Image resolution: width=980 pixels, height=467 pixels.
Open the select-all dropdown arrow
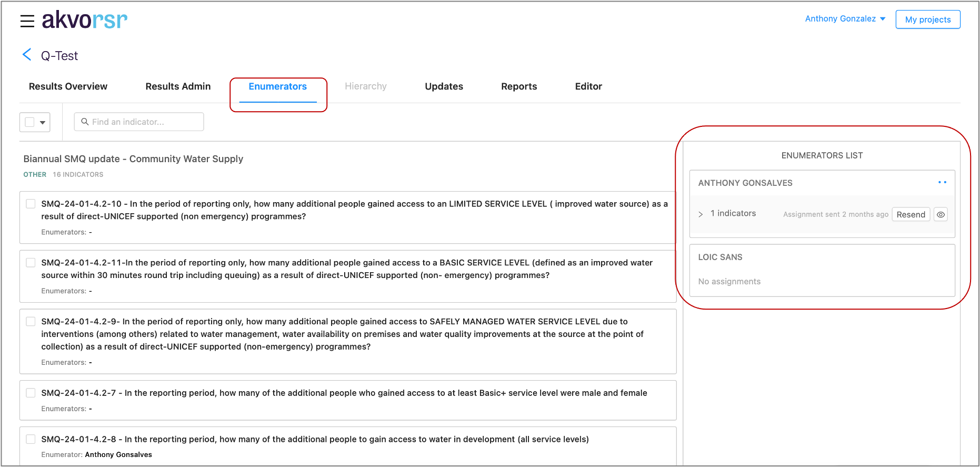click(x=43, y=123)
